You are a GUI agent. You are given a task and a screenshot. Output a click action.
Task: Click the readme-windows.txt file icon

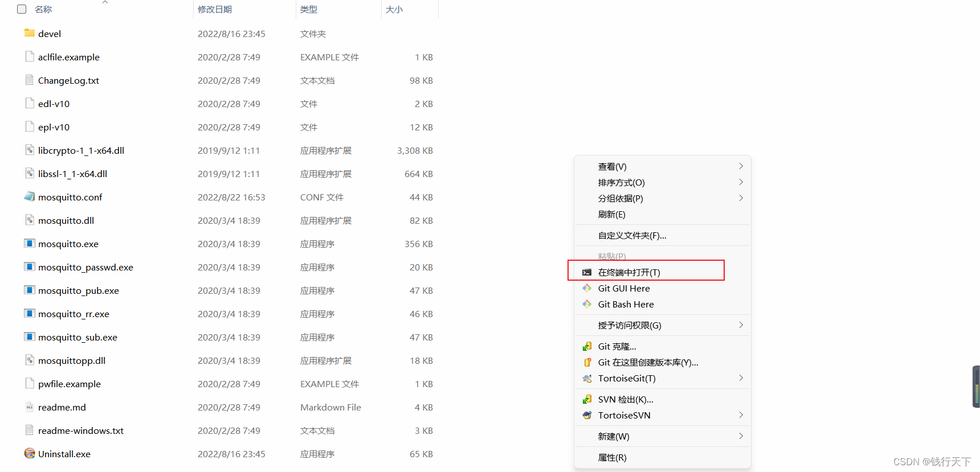30,430
